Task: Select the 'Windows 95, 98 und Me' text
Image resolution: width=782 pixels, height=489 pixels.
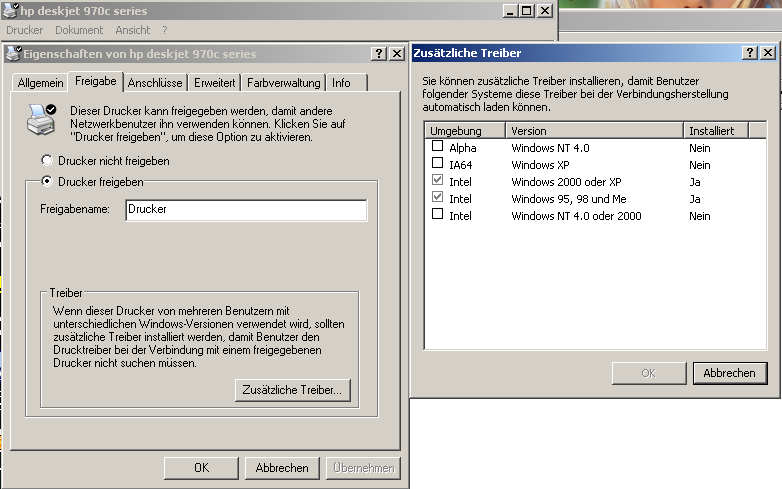Action: coord(569,199)
